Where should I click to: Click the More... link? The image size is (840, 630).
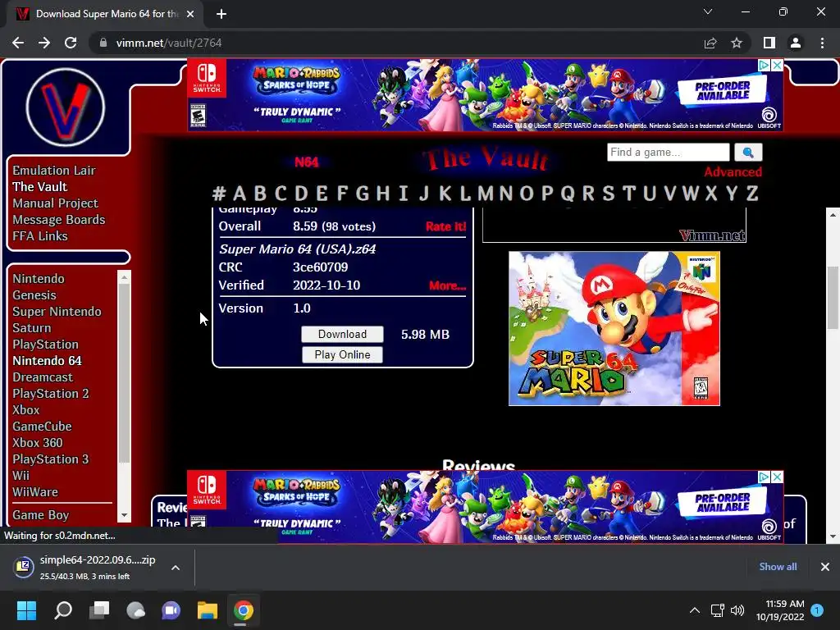point(447,285)
